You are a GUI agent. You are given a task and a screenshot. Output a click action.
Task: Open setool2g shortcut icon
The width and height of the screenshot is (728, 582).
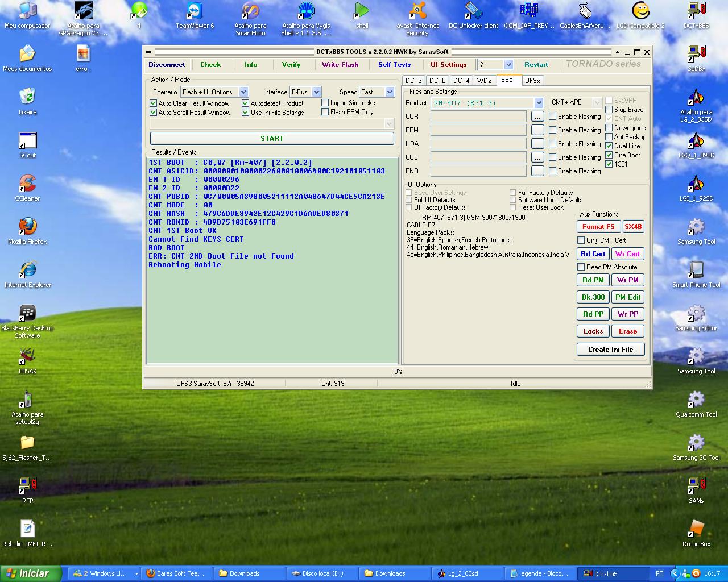(x=27, y=408)
